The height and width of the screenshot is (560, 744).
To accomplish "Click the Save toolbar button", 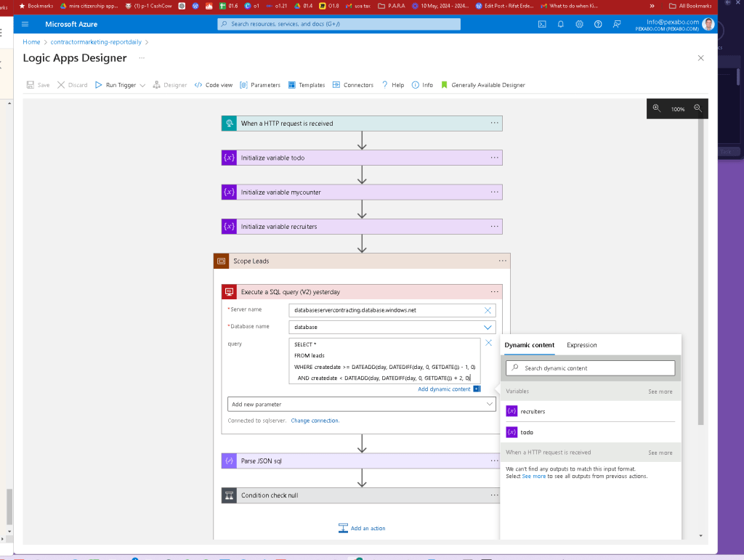I will pos(38,85).
